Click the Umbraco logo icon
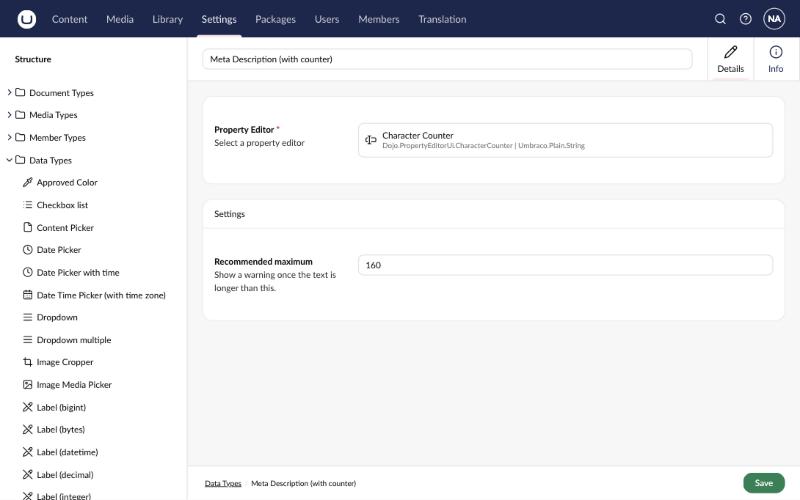The image size is (800, 500). (27, 19)
